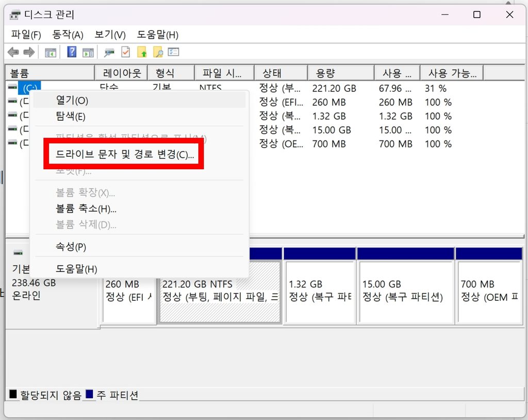The image size is (528, 420).
Task: Click the connect disk toolbar icon
Action: coord(109,53)
